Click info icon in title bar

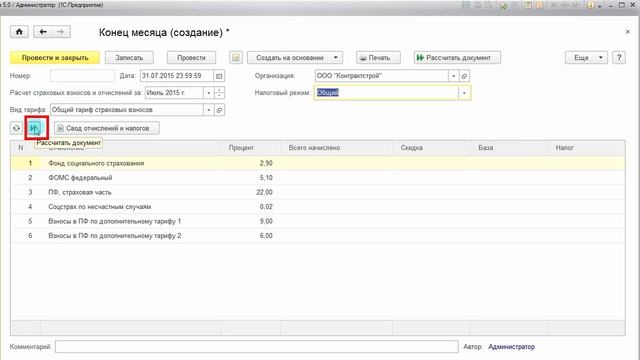coord(590,5)
